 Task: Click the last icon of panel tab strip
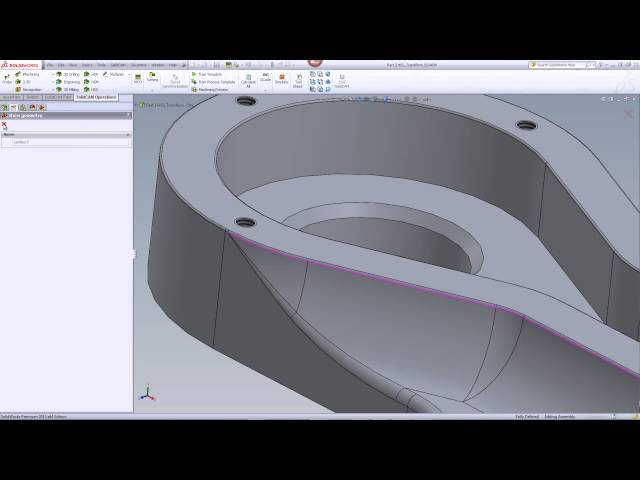tap(42, 108)
